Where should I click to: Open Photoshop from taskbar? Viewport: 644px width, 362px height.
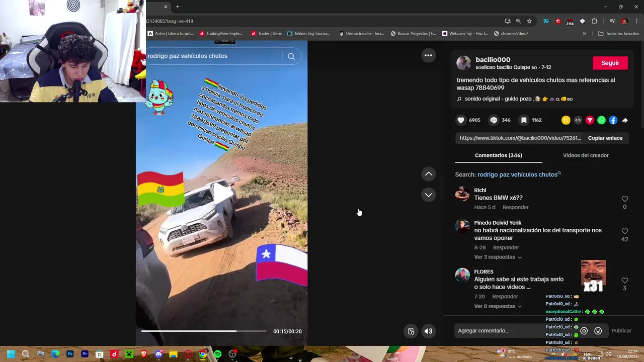pyautogui.click(x=70, y=354)
